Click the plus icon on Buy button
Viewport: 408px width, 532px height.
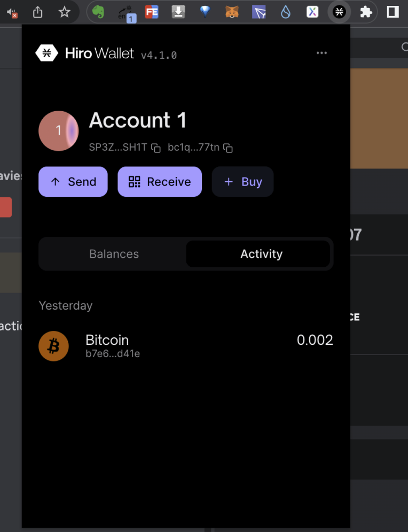point(229,182)
